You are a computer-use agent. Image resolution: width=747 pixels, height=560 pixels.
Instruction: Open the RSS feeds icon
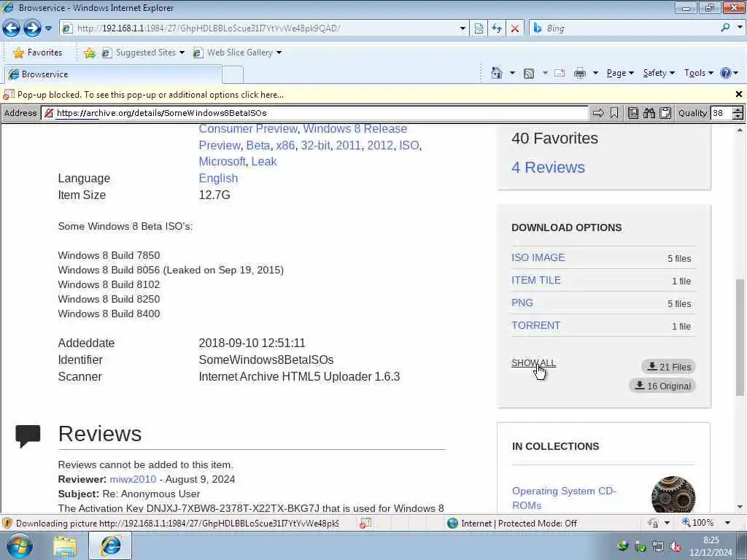[x=529, y=74]
